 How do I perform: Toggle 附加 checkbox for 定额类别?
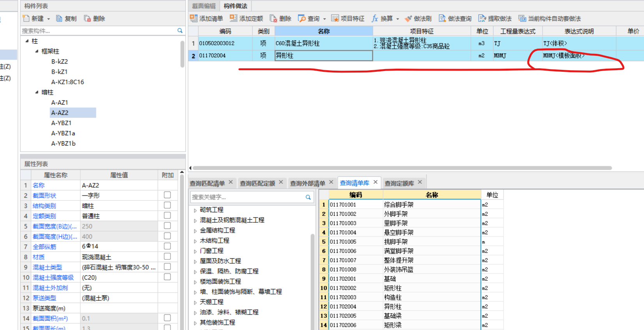(167, 215)
